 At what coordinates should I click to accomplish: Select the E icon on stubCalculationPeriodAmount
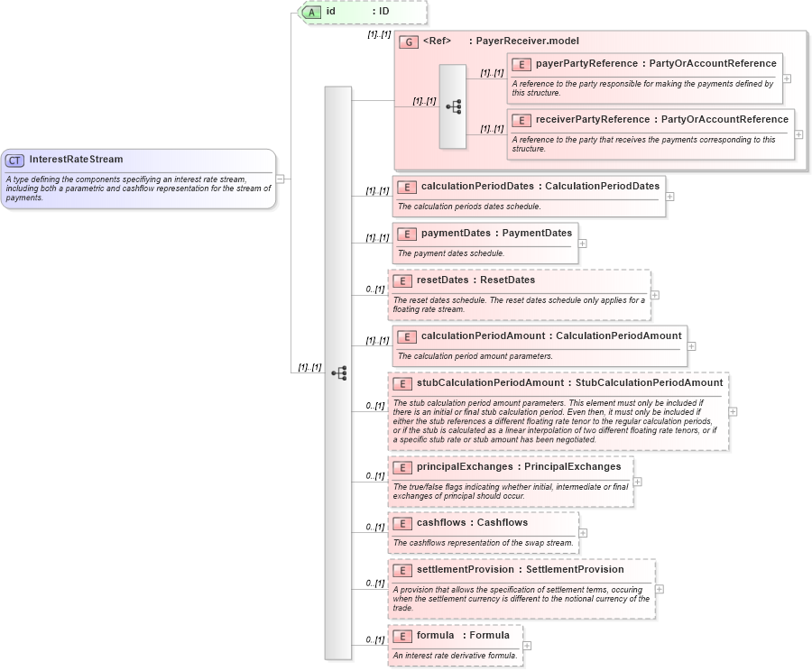[403, 383]
